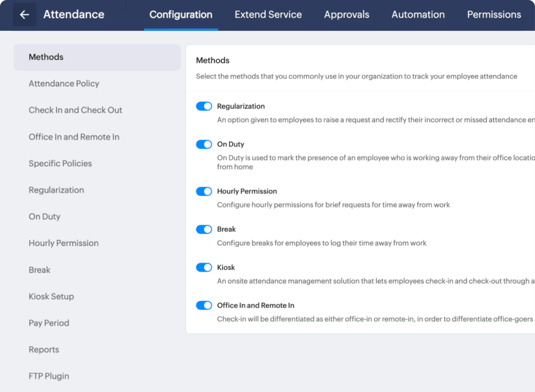Disable the Kiosk method toggle
The height and width of the screenshot is (392, 535).
click(x=204, y=267)
